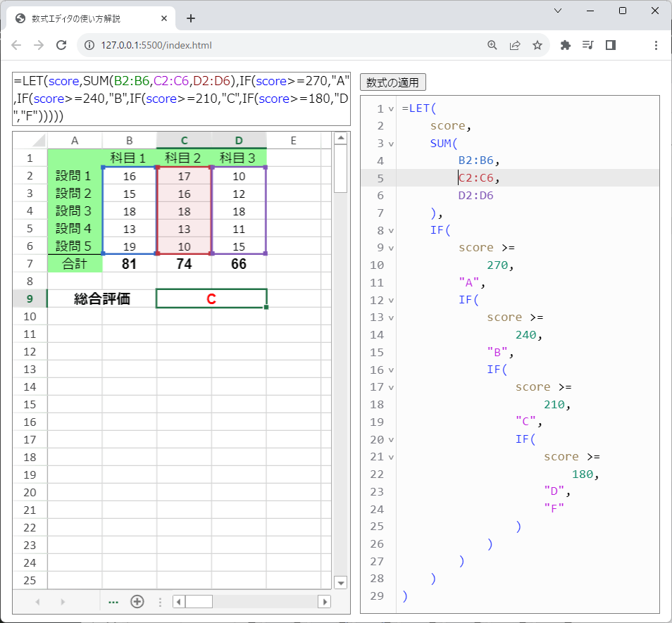Screen dimensions: 672x623
Task: Click the sheet tabs ellipsis button
Action: [x=113, y=602]
